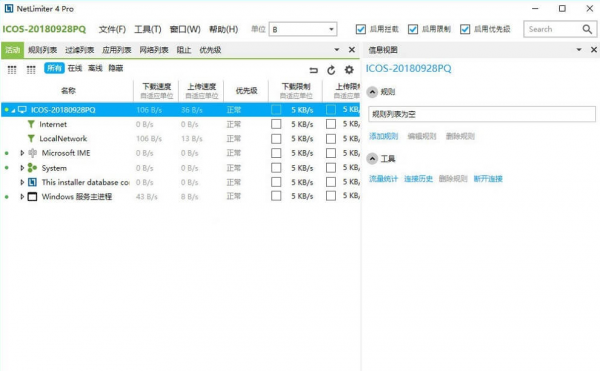Open the unit dropdown showing B
The image size is (600, 371).
(x=303, y=29)
